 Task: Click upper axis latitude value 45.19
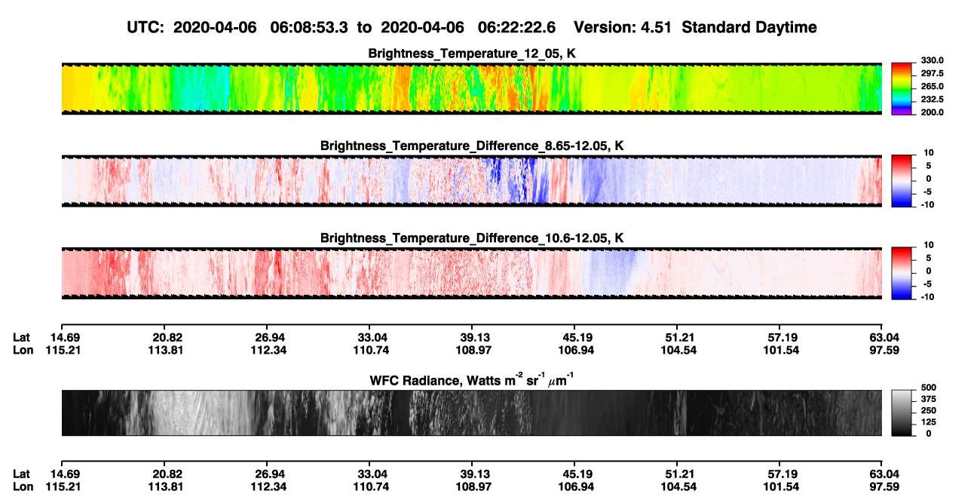click(574, 336)
